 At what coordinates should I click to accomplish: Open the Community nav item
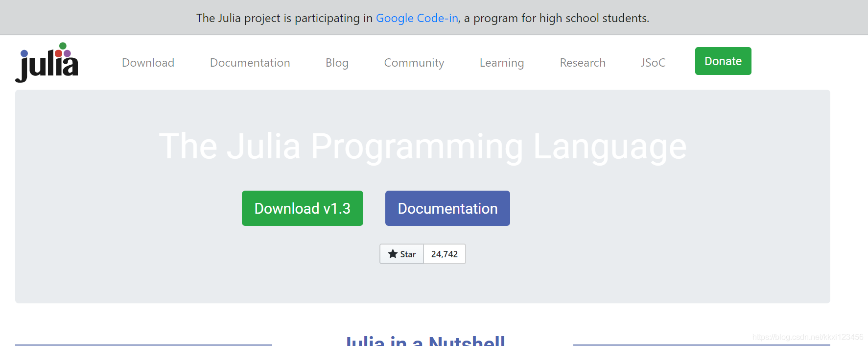[x=414, y=63]
